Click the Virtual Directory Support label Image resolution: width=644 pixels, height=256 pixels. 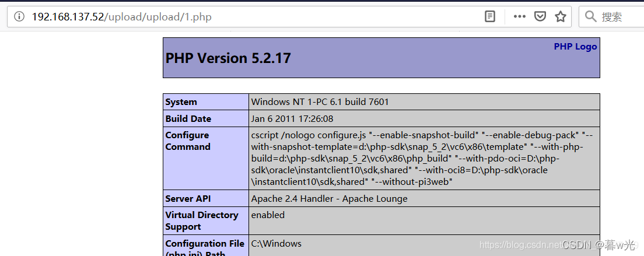pyautogui.click(x=202, y=220)
